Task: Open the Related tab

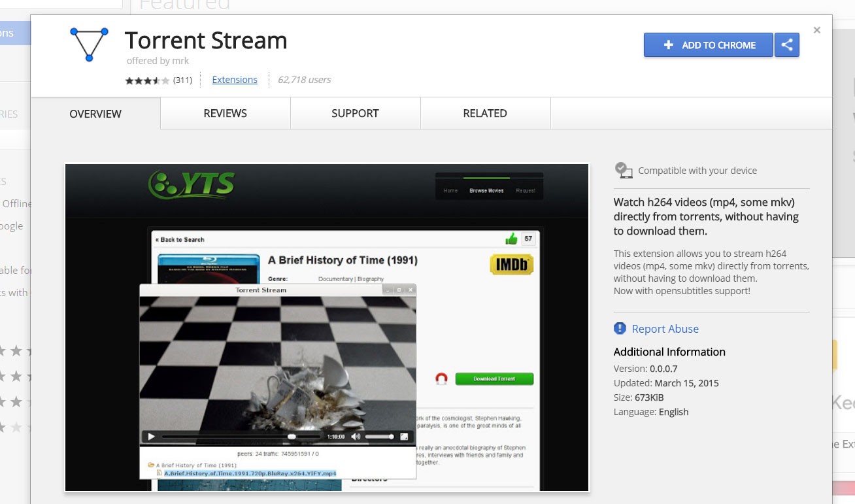Action: pos(485,114)
